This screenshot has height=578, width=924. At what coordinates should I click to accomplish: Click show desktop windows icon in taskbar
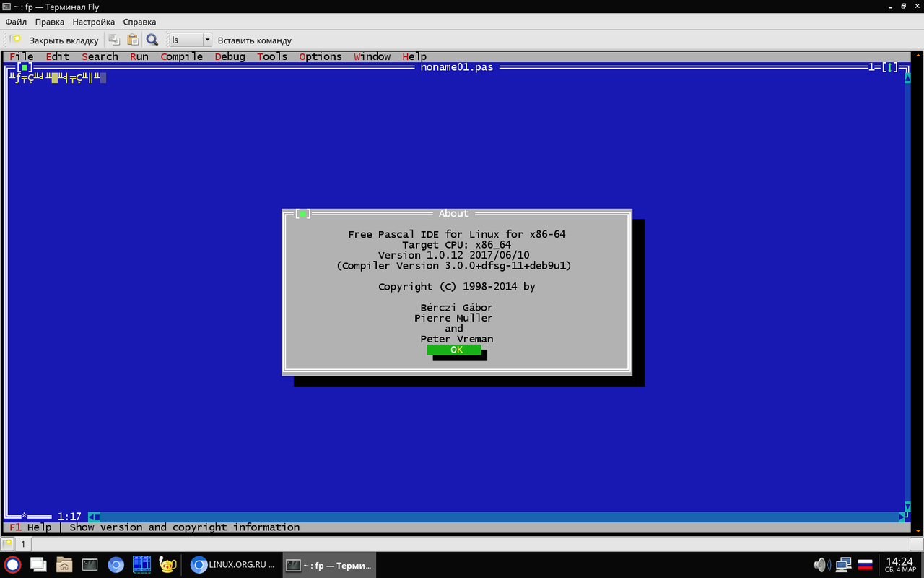click(x=38, y=565)
